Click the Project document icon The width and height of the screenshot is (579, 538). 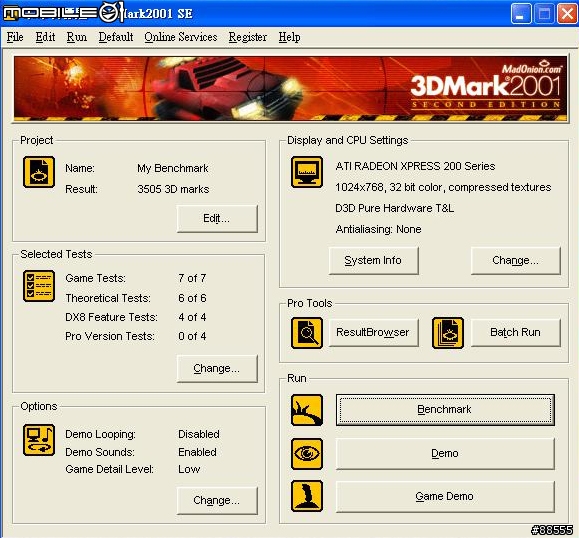click(39, 172)
